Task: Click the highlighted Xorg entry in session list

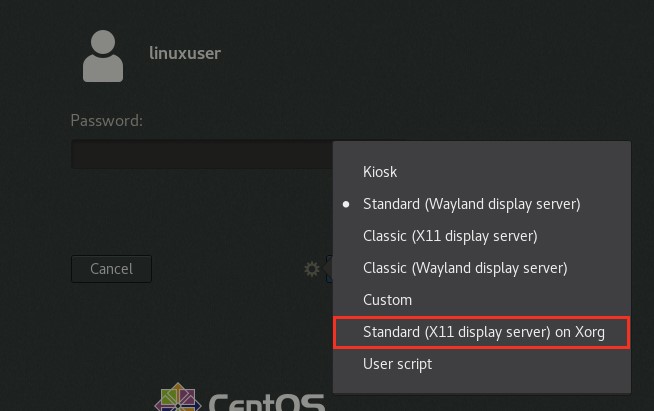Action: pos(483,332)
